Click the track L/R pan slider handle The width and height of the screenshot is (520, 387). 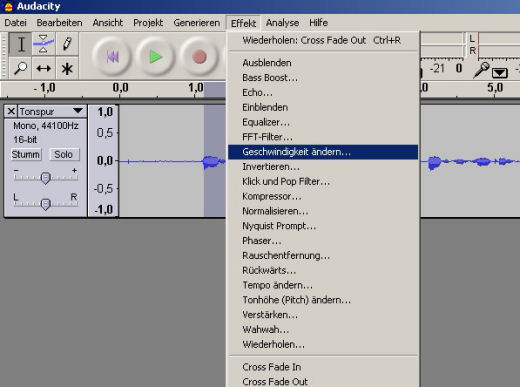pos(46,204)
